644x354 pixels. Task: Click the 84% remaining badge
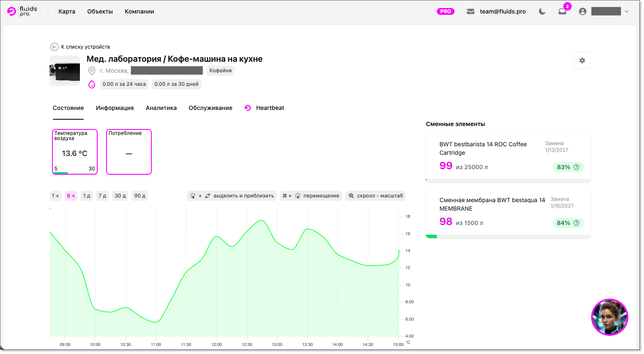(568, 223)
